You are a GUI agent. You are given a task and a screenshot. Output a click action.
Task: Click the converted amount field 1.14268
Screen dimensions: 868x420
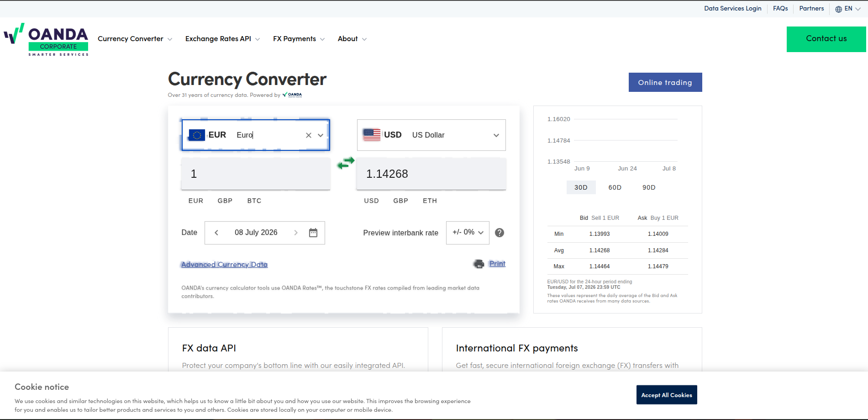[431, 174]
